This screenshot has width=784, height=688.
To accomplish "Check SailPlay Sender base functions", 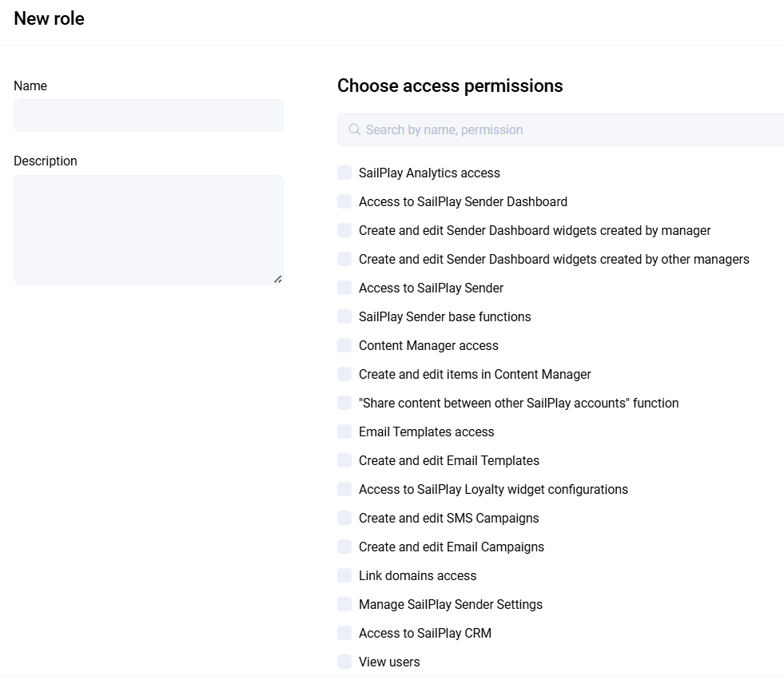I will coord(344,316).
